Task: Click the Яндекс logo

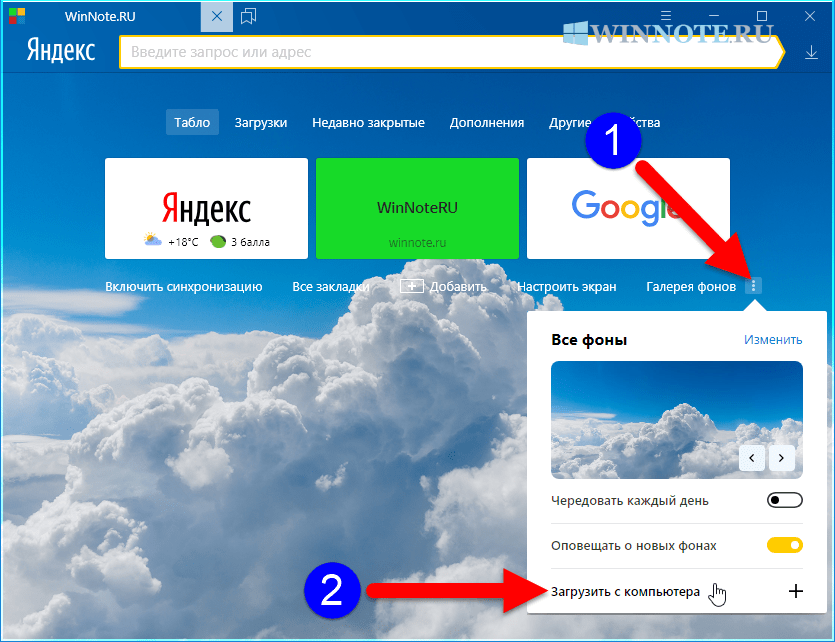Action: [61, 52]
